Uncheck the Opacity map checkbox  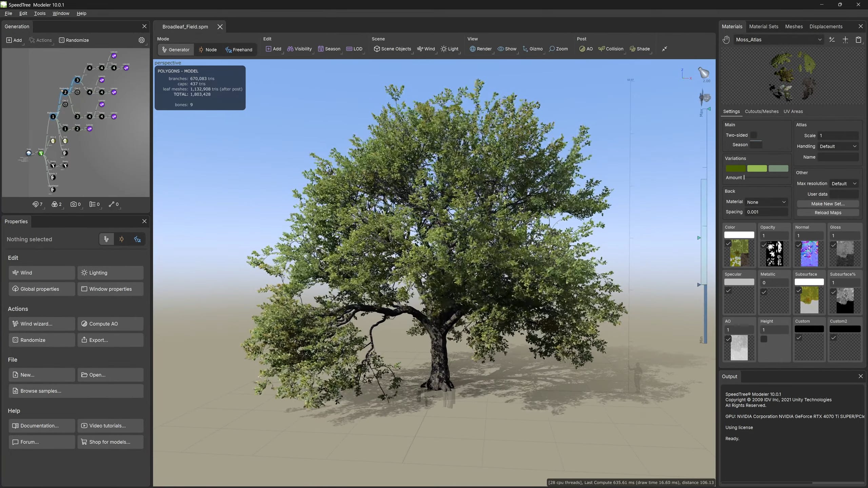(x=764, y=245)
